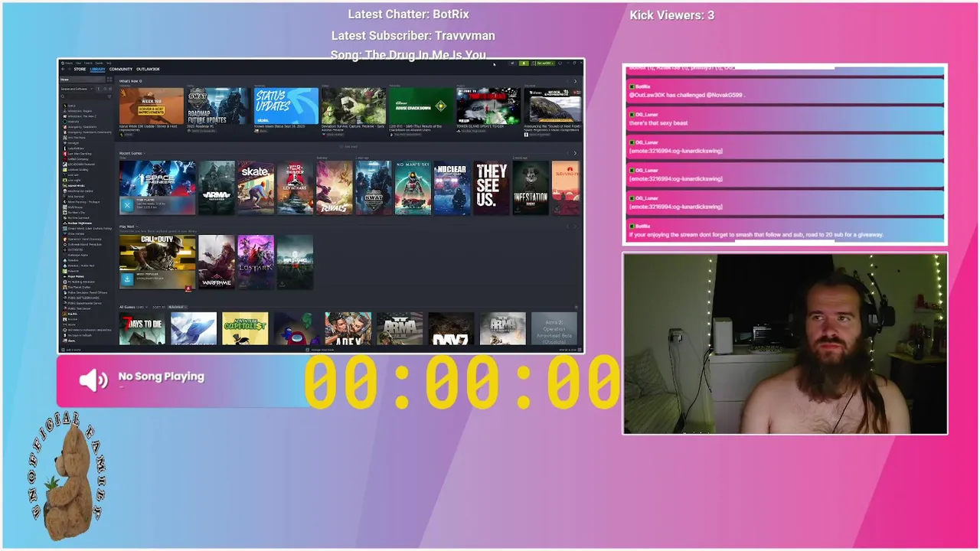Image resolution: width=980 pixels, height=551 pixels.
Task: Select Marvel Rivals cover in Recent Games
Action: 335,187
